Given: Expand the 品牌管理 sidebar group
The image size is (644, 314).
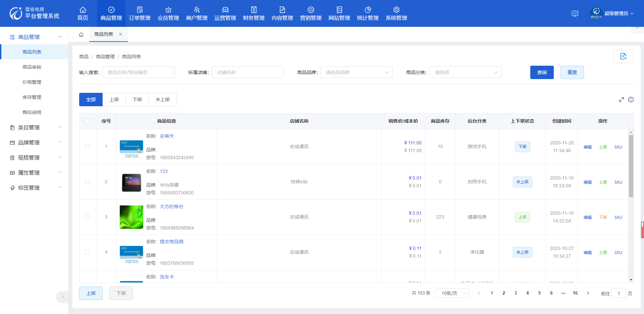Looking at the screenshot, I should point(34,142).
